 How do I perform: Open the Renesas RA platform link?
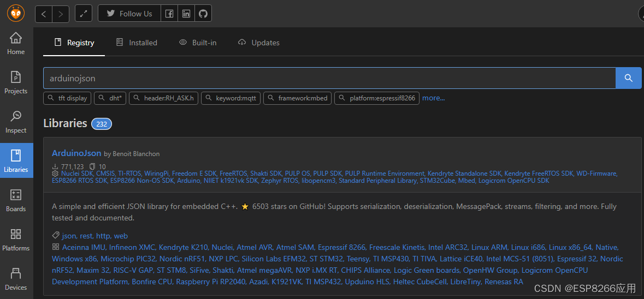(x=504, y=282)
